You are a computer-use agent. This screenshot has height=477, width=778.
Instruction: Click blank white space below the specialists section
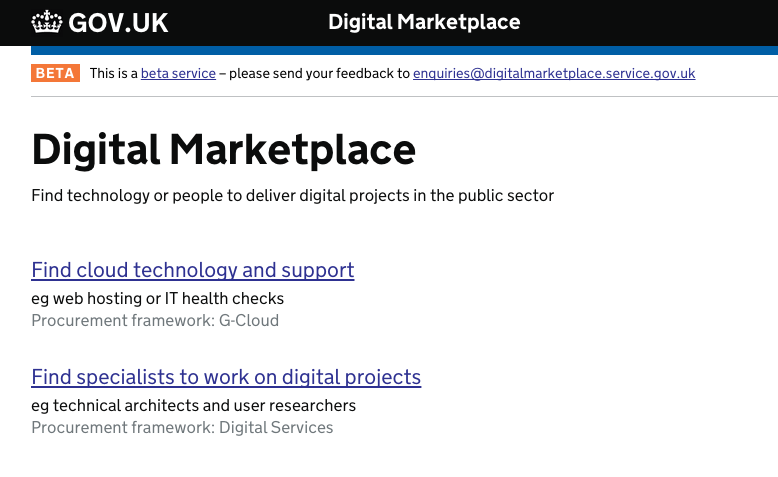pos(389,459)
